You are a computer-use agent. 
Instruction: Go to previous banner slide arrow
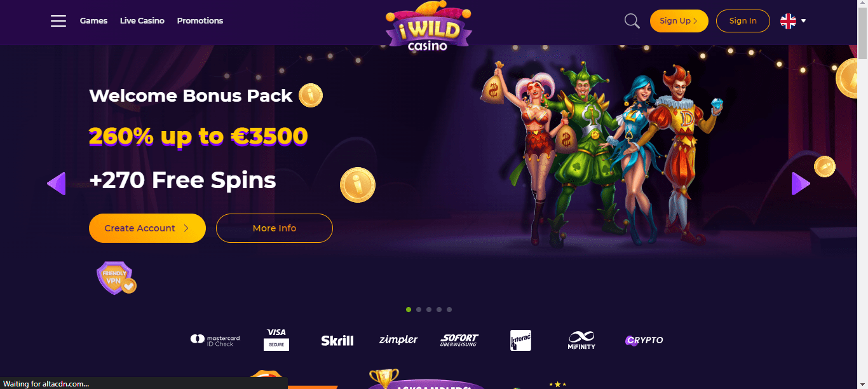pos(57,184)
